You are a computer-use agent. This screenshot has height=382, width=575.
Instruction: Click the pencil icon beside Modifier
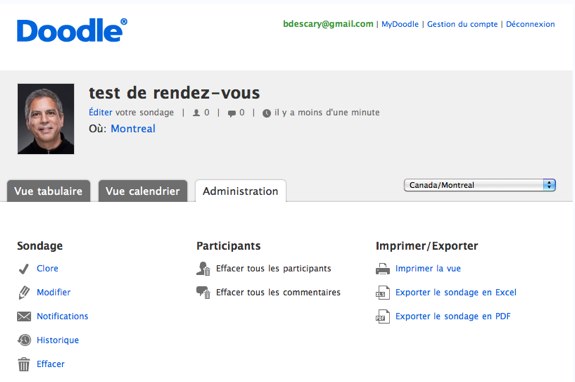[24, 293]
